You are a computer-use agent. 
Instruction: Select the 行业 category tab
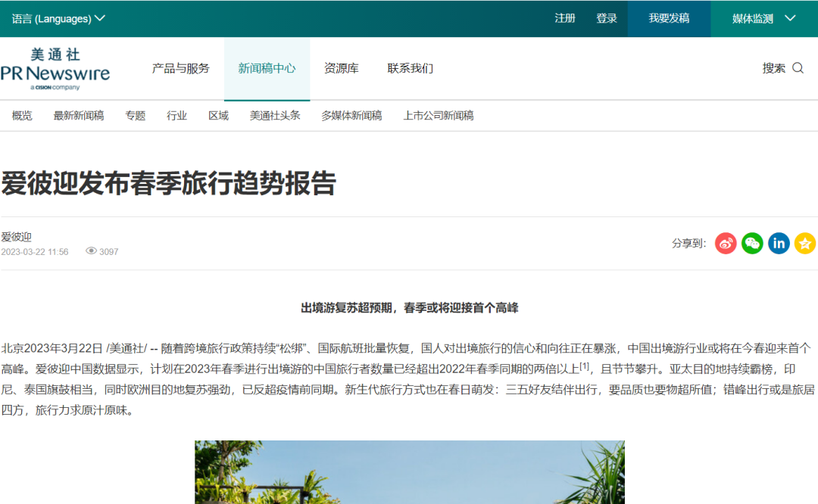[176, 115]
